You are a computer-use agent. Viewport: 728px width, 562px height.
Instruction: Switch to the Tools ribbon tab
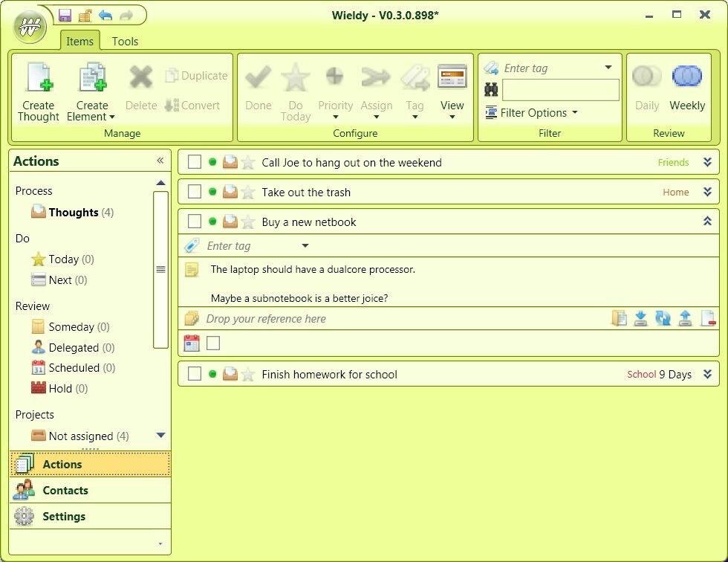coord(125,42)
